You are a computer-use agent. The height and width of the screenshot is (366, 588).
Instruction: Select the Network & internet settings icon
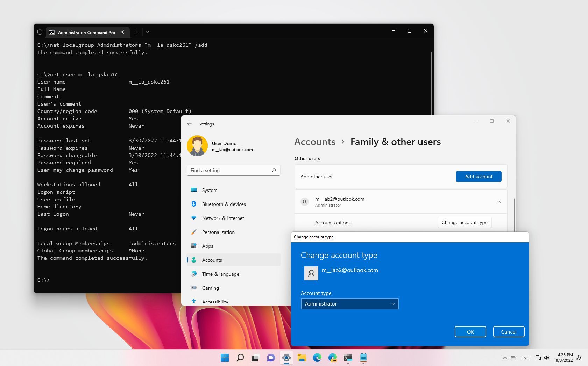pyautogui.click(x=194, y=218)
